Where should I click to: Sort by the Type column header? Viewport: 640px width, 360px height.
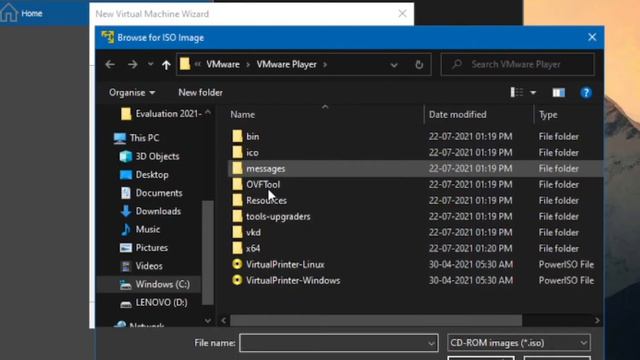tap(548, 115)
